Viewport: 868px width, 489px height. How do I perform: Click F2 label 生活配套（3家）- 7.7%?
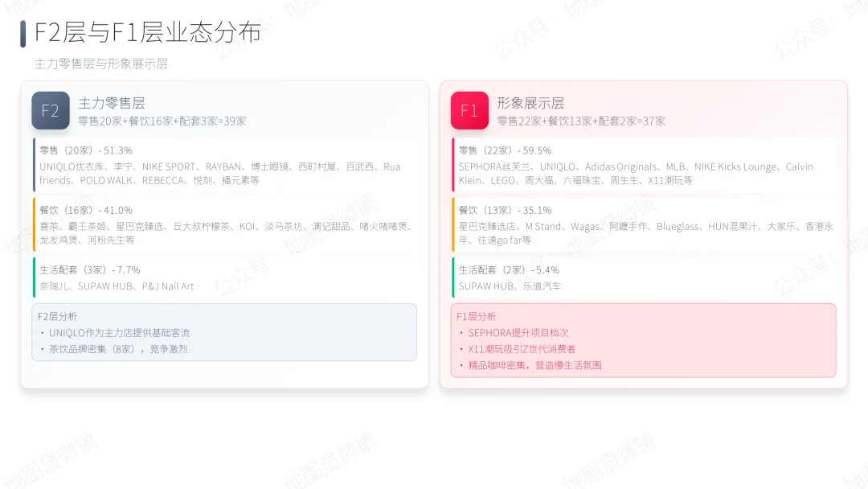[x=90, y=270]
